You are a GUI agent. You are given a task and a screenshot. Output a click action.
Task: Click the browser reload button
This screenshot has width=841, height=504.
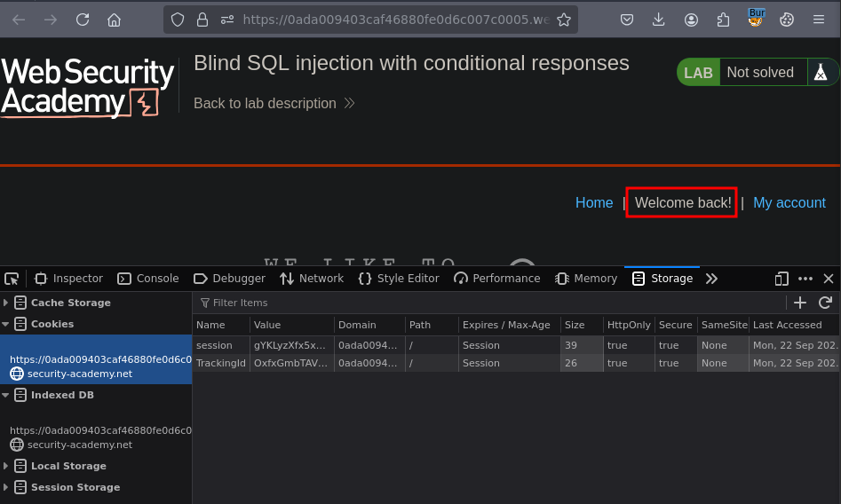click(x=83, y=20)
